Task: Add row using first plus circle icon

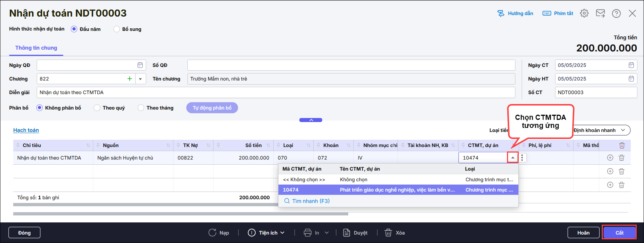Action: point(610,158)
